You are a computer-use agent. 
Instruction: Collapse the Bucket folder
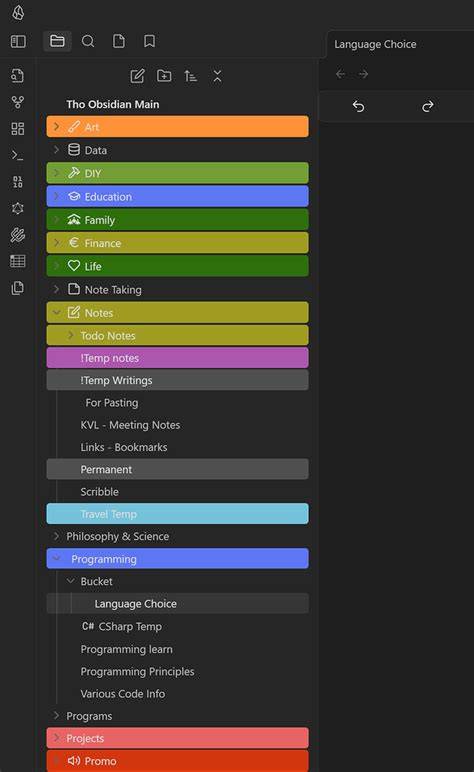click(x=70, y=581)
